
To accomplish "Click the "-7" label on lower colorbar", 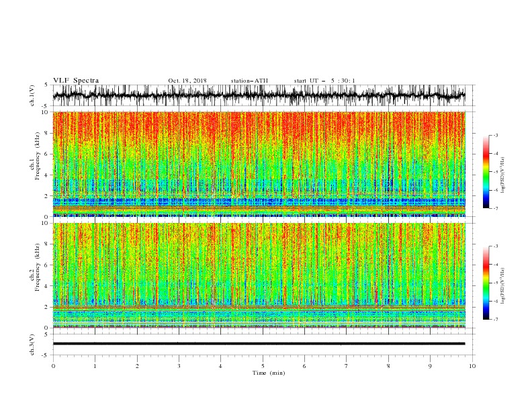I will click(x=495, y=320).
